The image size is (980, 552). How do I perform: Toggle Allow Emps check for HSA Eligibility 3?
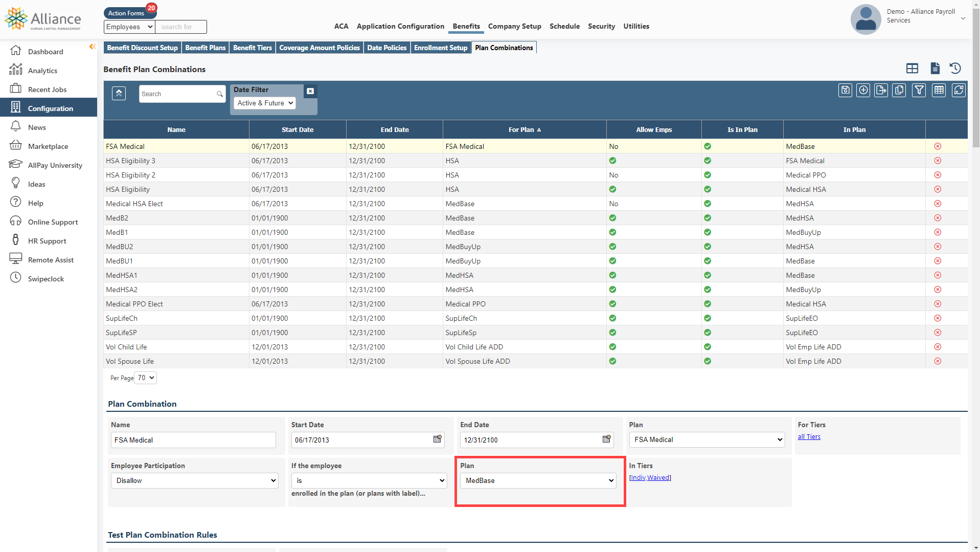coord(612,161)
